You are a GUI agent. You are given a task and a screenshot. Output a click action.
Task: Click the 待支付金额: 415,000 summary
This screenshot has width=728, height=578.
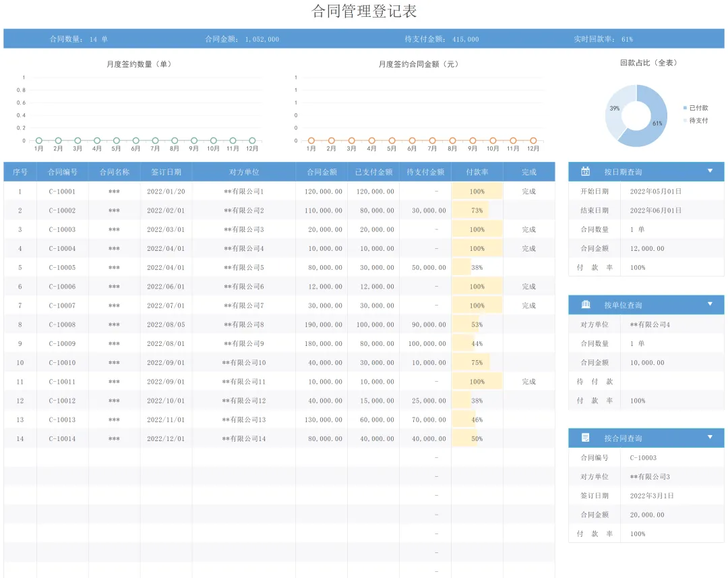(x=442, y=39)
